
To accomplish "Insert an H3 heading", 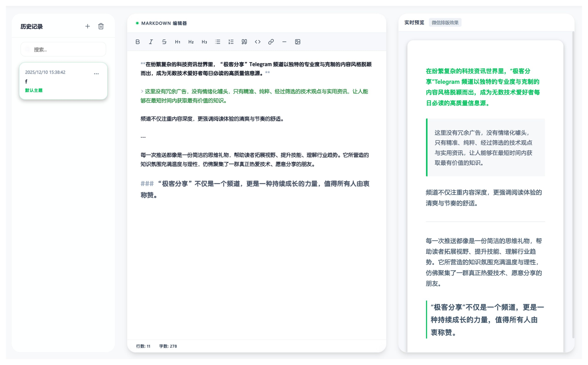I will [x=204, y=42].
